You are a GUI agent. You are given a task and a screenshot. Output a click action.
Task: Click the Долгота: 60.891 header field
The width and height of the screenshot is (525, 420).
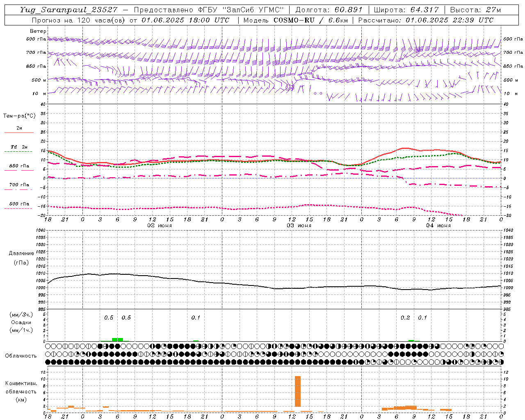(329, 10)
